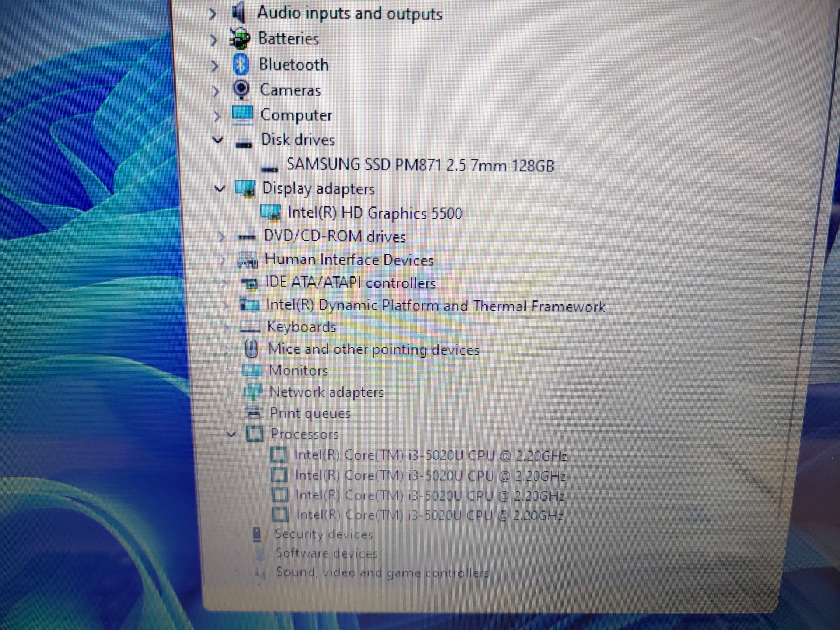The height and width of the screenshot is (630, 840).
Task: Click the SAMSUNG SSD drive icon
Action: click(269, 169)
